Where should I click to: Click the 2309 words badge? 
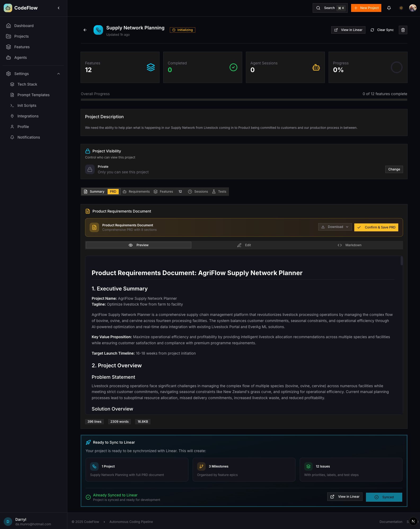click(120, 422)
